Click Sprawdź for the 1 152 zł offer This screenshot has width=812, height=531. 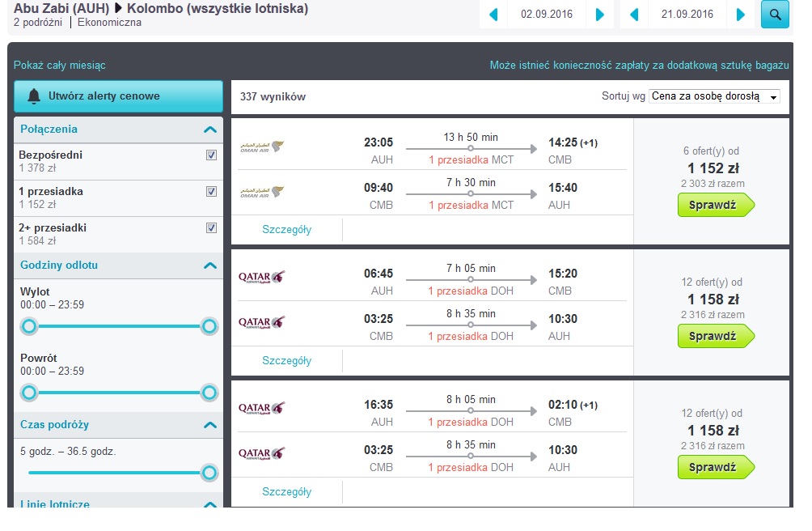pyautogui.click(x=716, y=205)
